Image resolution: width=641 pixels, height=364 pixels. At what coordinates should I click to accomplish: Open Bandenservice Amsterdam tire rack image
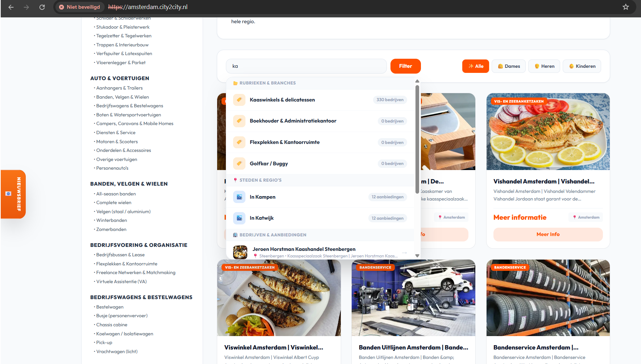(548, 298)
